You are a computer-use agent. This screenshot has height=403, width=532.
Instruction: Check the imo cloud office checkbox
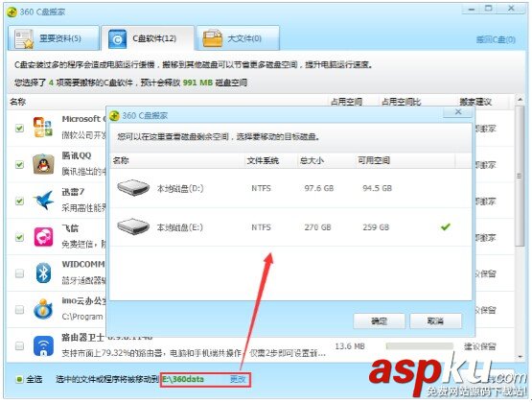point(20,310)
